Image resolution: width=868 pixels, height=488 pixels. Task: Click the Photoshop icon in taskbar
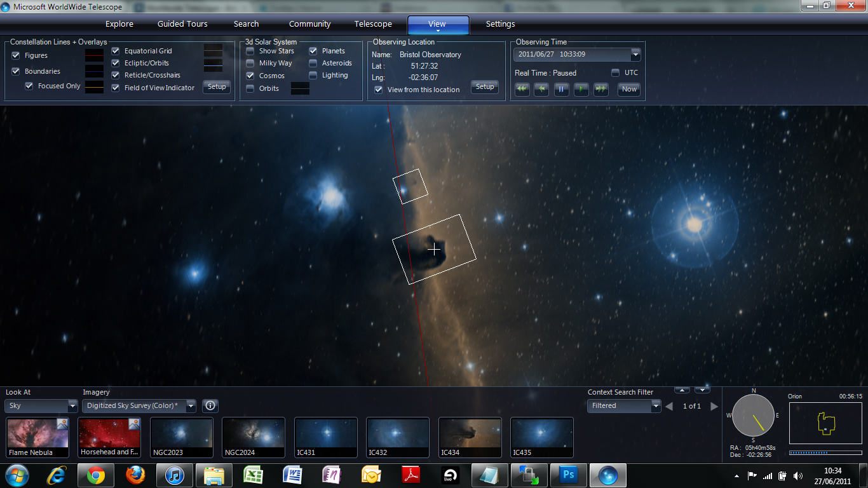567,475
